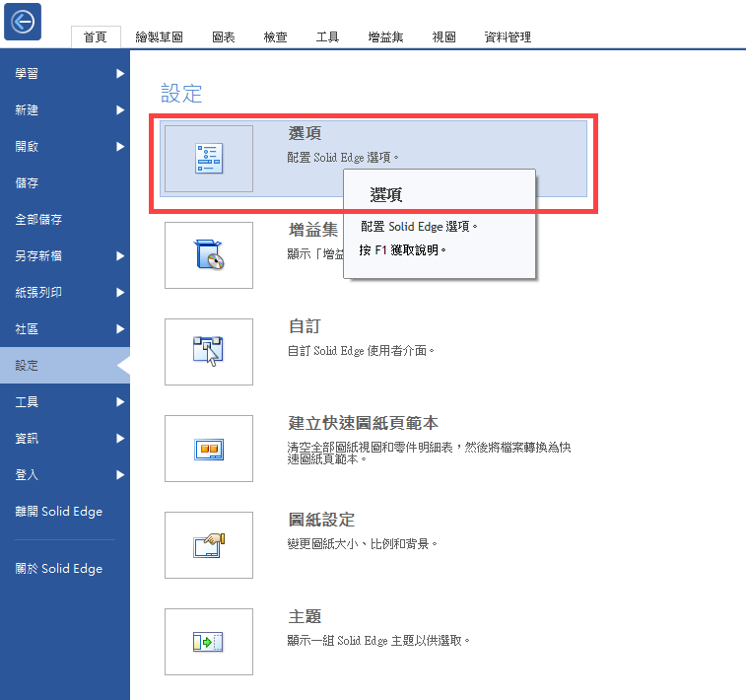The width and height of the screenshot is (746, 700).
Task: Open the 選項 options icon tile
Action: [x=209, y=159]
